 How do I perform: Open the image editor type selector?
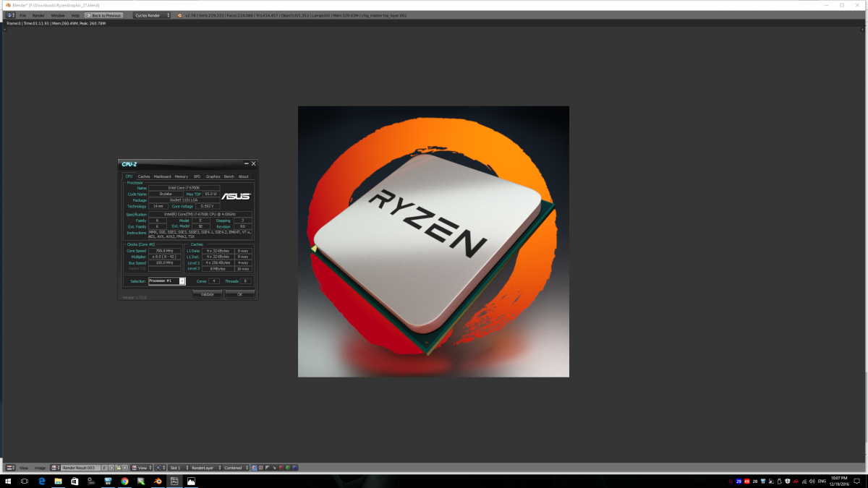(x=10, y=468)
